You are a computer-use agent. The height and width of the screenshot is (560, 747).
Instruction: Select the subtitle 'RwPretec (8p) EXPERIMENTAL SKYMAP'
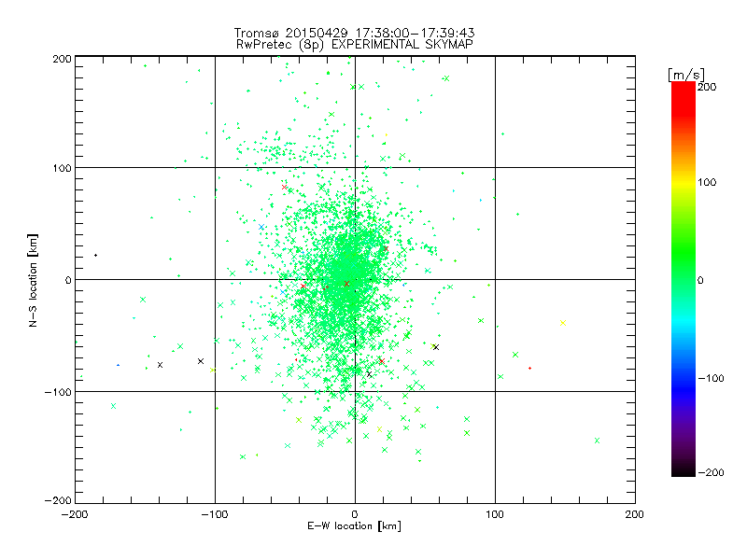coord(355,45)
